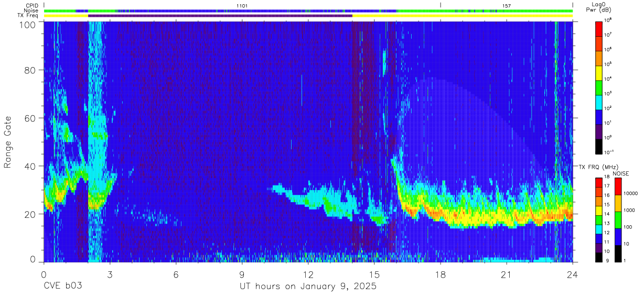Click Range Gate tick label 100

tap(28, 25)
